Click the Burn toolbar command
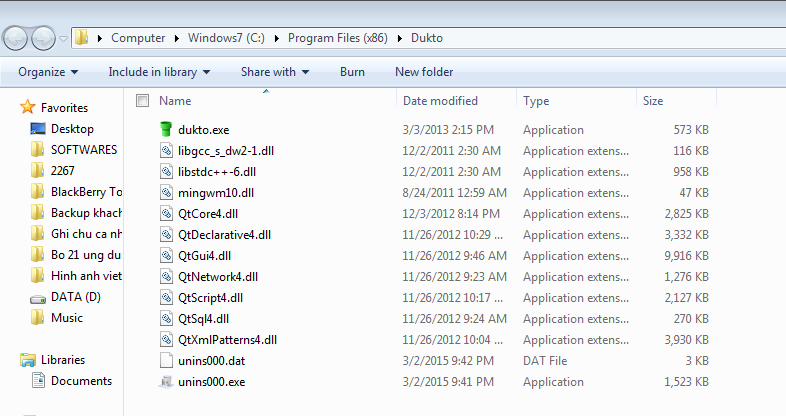This screenshot has width=786, height=416. coord(352,72)
